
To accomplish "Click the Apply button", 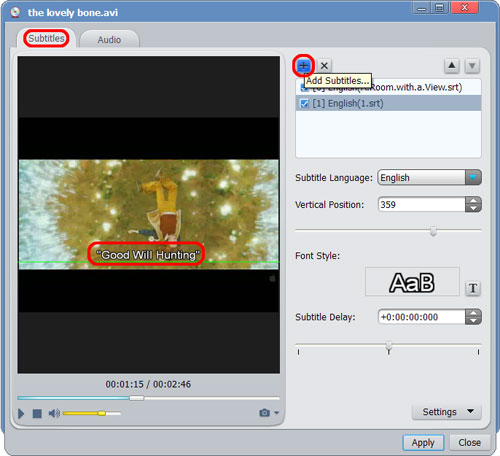I will click(x=423, y=443).
